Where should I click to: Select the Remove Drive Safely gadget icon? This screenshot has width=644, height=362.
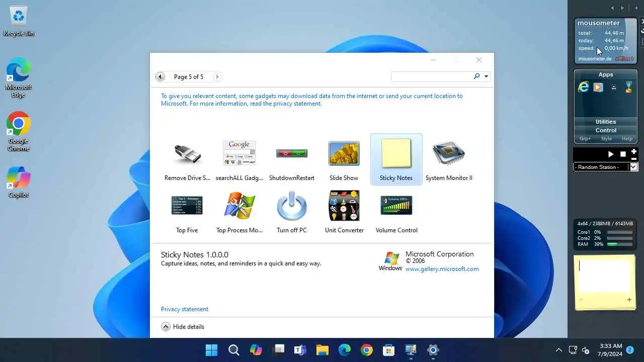[187, 153]
